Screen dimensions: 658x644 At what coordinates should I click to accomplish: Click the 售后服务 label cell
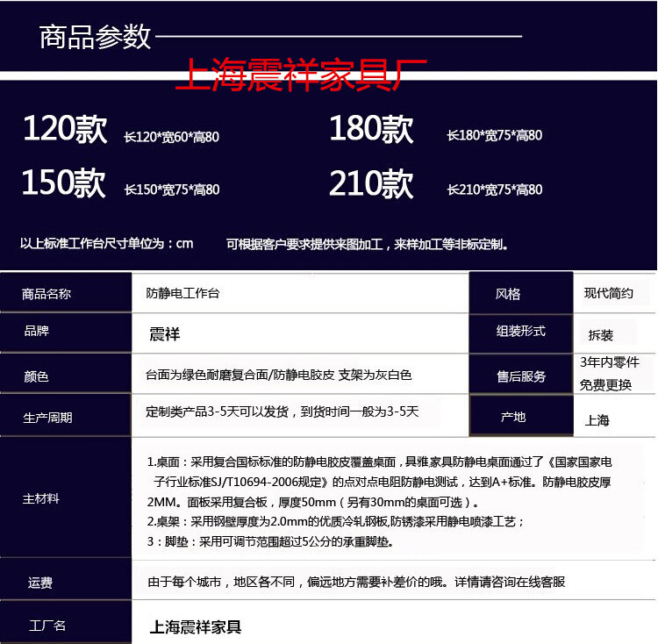[520, 376]
